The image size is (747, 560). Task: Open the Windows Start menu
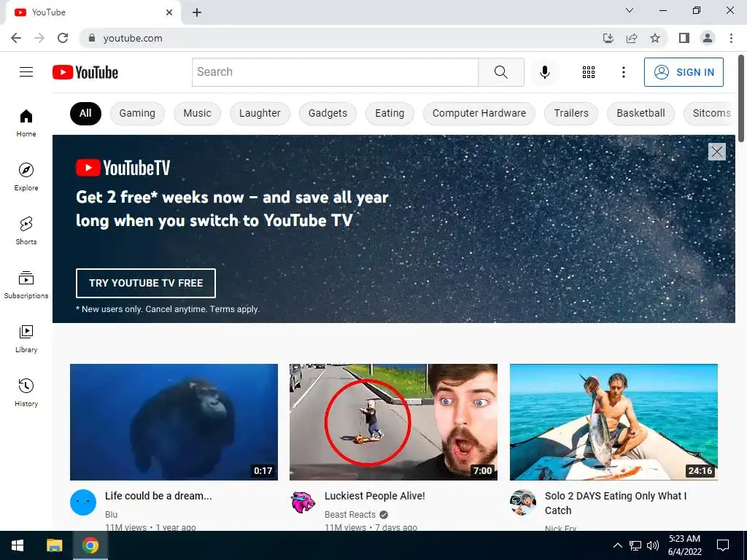pos(18,545)
